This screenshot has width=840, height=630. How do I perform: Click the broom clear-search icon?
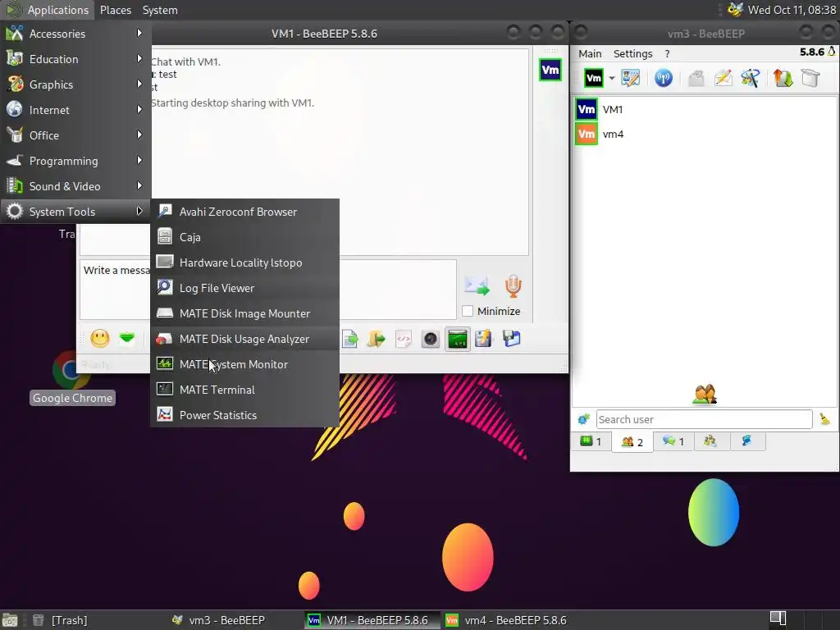point(824,419)
